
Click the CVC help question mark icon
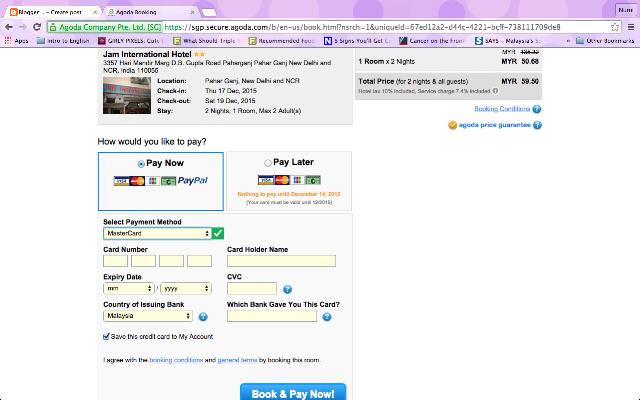pos(287,289)
